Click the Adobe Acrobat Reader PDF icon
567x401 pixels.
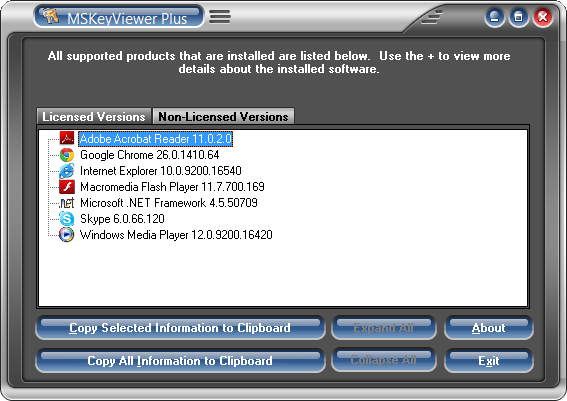67,138
